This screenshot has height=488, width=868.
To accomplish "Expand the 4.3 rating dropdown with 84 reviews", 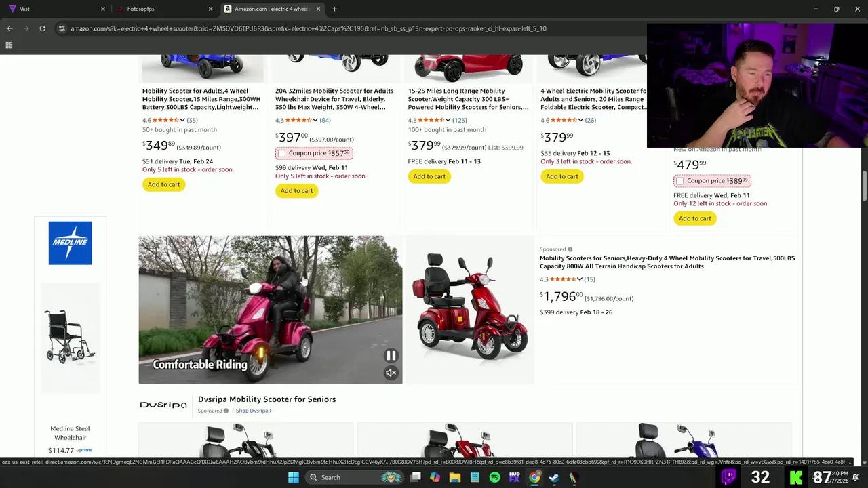I will 315,120.
